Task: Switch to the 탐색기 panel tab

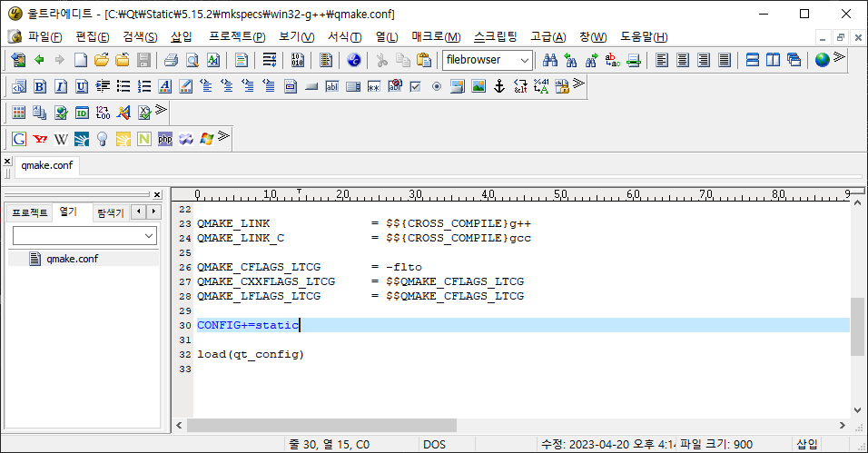Action: coord(111,212)
